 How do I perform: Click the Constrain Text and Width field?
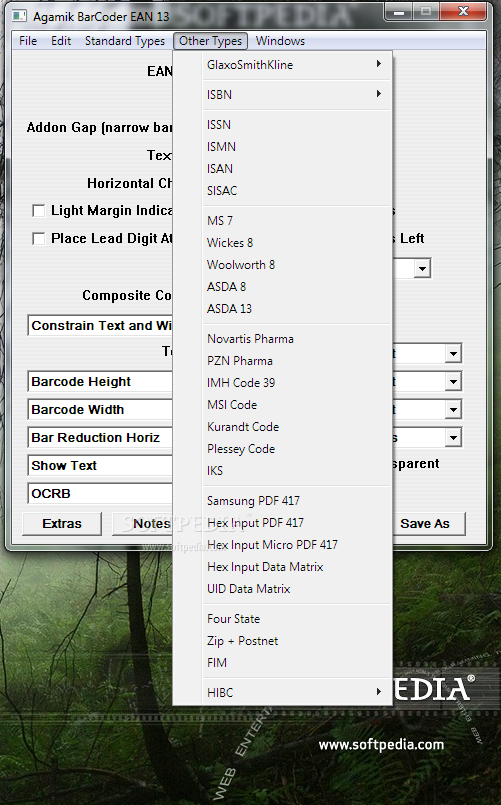(x=100, y=326)
